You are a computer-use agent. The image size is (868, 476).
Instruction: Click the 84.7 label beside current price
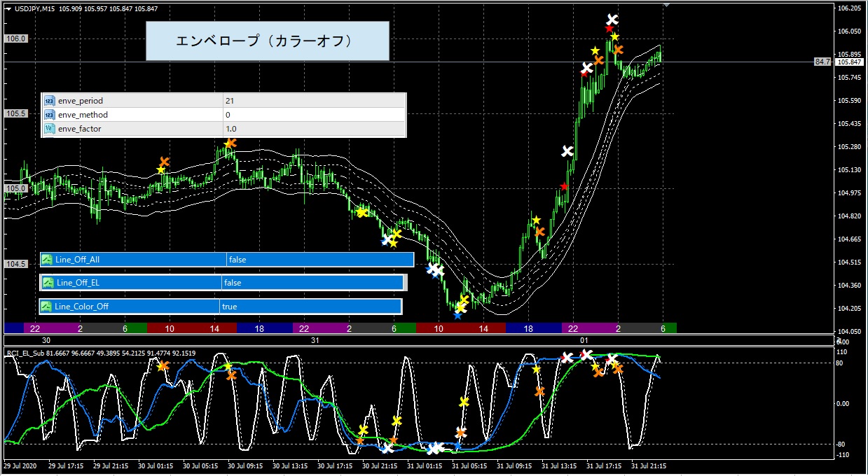pyautogui.click(x=822, y=62)
